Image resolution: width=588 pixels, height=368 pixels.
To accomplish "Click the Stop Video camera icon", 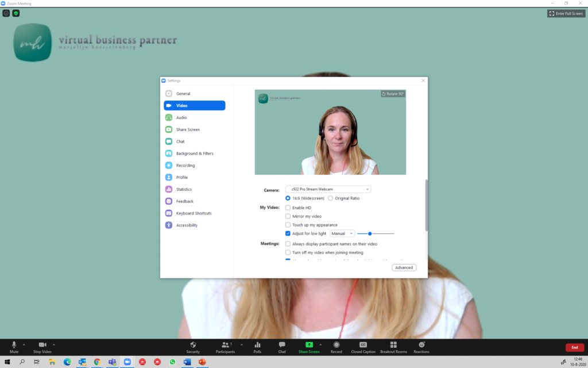I will 42,345.
